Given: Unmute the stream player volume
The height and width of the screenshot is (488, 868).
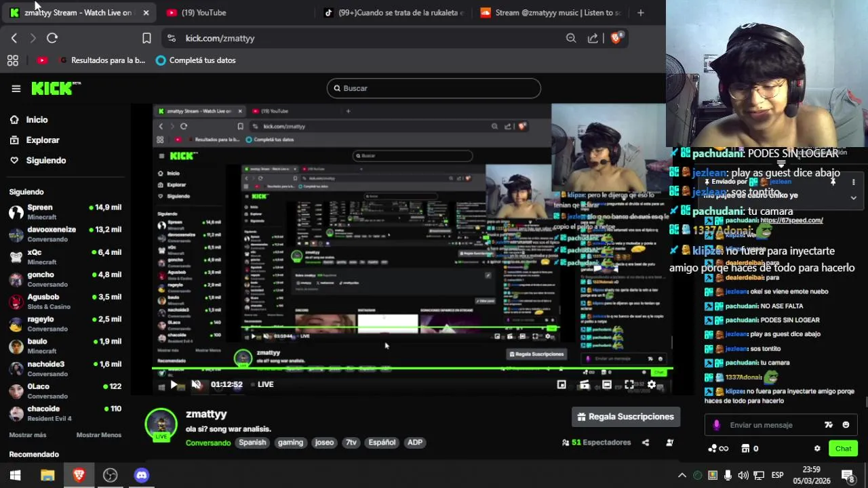Looking at the screenshot, I should point(197,384).
